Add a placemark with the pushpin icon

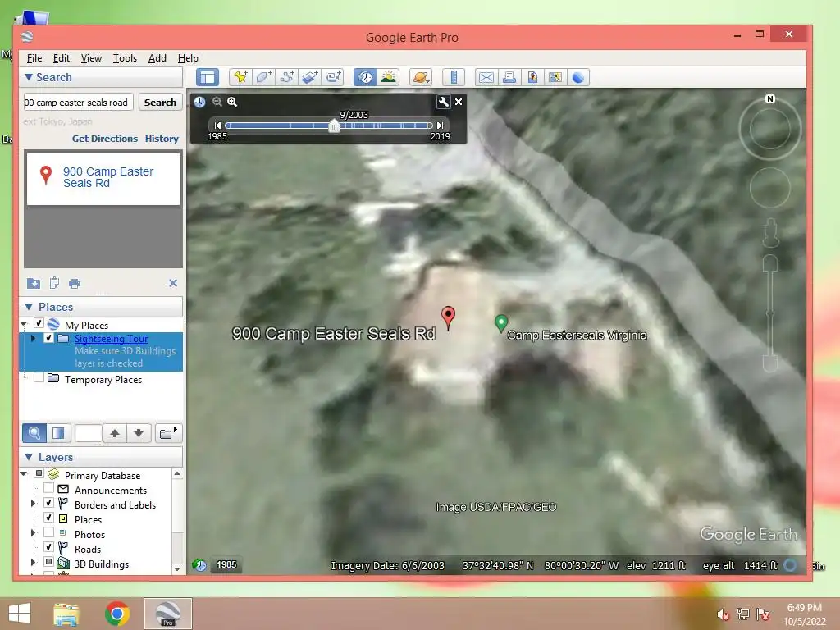pyautogui.click(x=240, y=77)
